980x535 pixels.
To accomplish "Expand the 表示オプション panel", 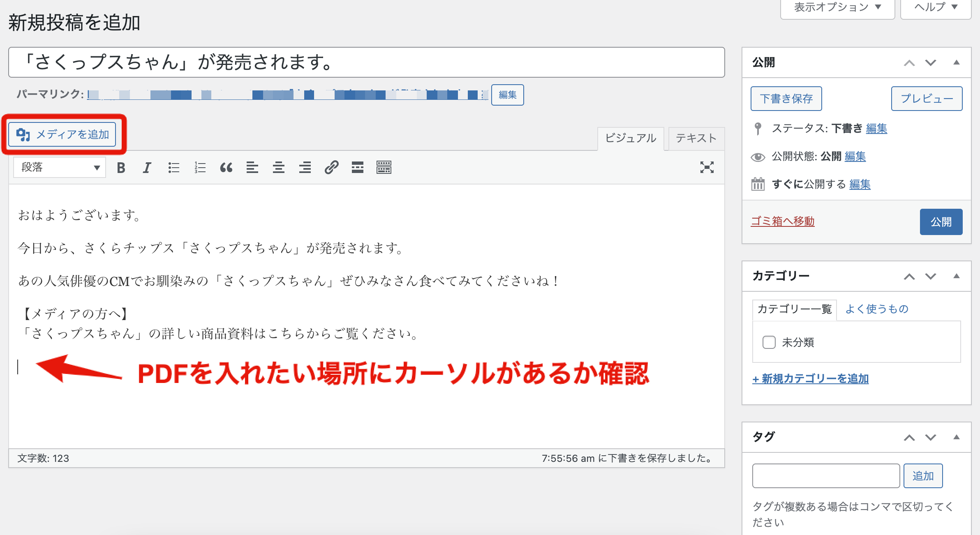I will point(837,7).
